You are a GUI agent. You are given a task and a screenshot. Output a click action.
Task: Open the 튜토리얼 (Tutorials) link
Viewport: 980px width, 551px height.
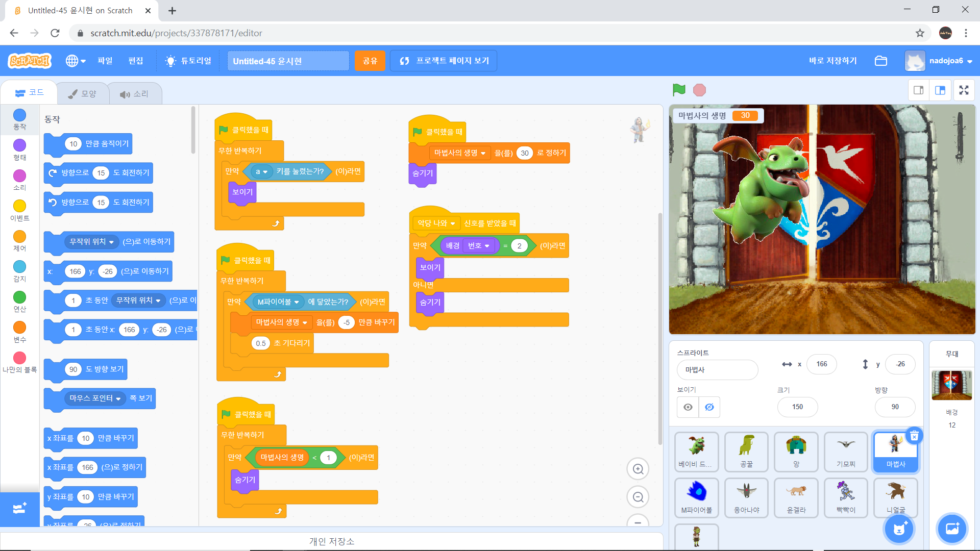coord(188,61)
